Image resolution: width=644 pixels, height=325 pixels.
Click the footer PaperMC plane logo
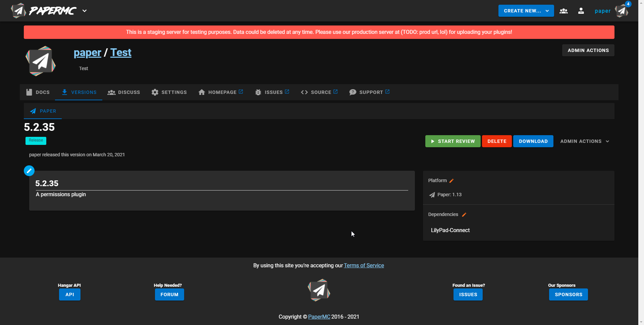click(x=319, y=290)
